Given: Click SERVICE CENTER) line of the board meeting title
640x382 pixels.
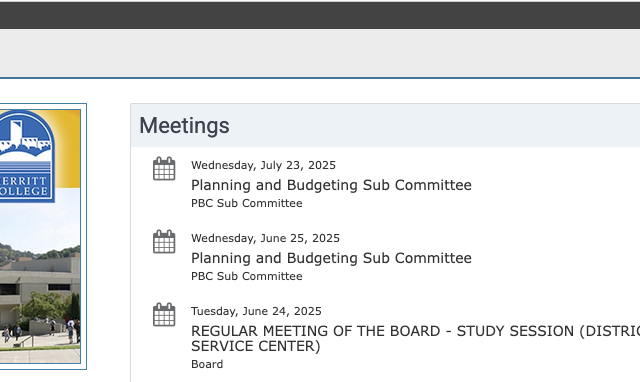Looking at the screenshot, I should 256,346.
